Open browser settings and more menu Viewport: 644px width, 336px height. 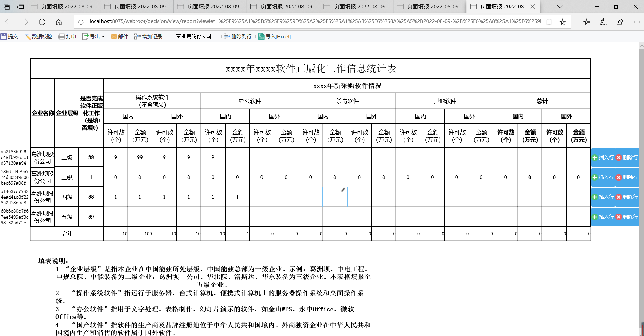pos(637,22)
